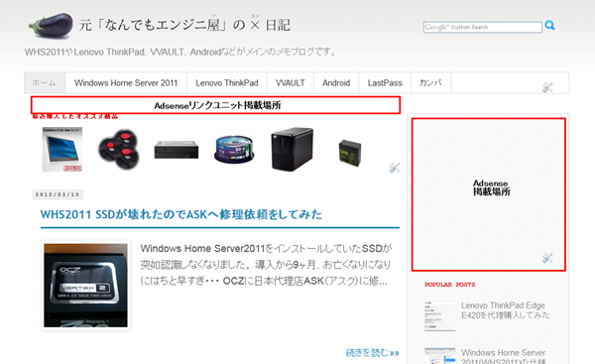Open the wrench edit icon beside product carousel
The height and width of the screenshot is (364, 595).
tap(395, 168)
